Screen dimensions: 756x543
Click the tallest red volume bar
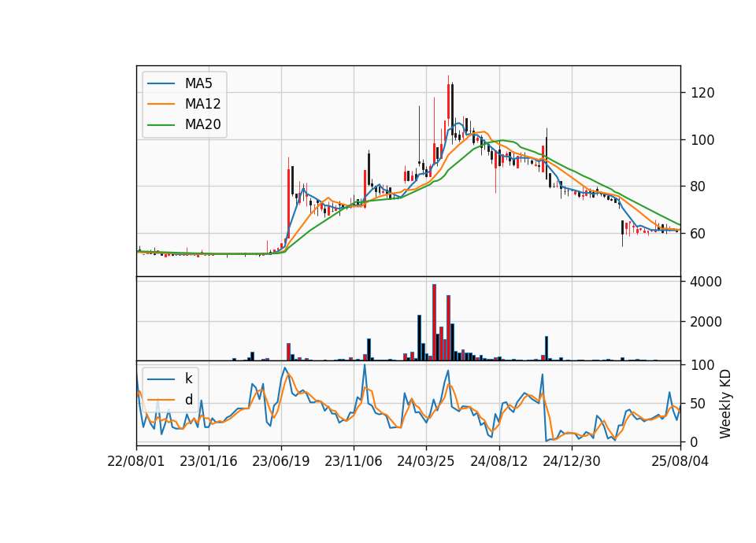click(434, 323)
